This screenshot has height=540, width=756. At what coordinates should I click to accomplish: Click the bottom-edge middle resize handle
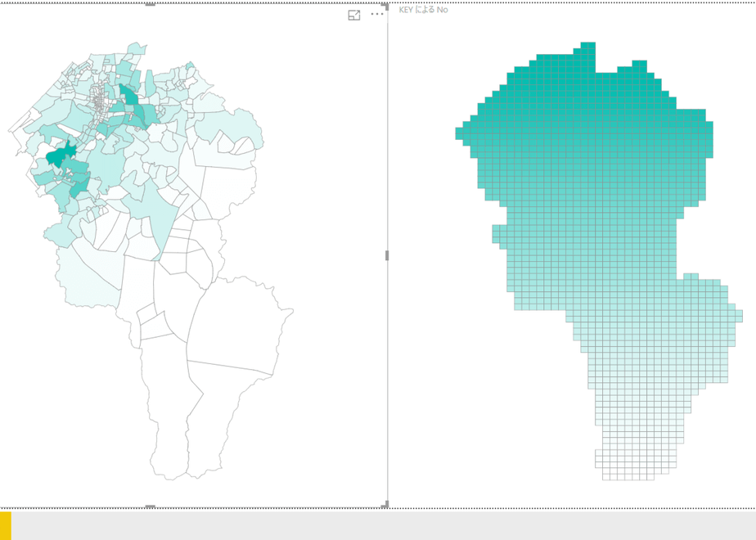pyautogui.click(x=150, y=506)
